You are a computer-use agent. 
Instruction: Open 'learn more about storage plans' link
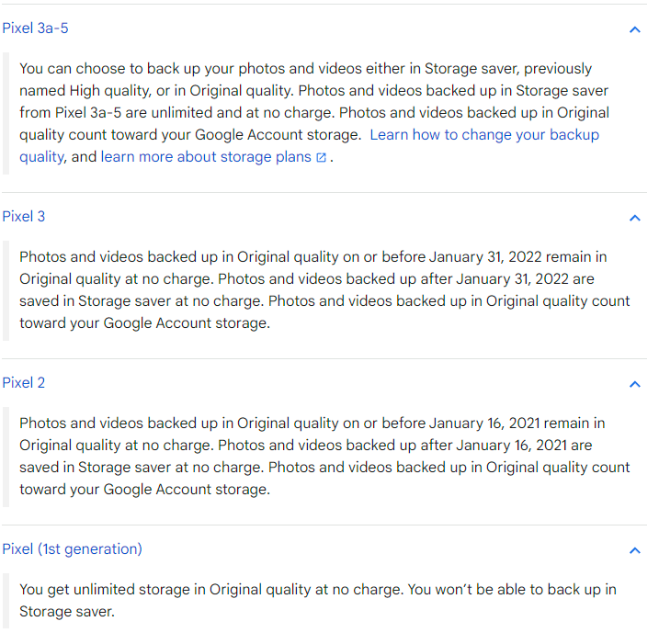pyautogui.click(x=206, y=157)
